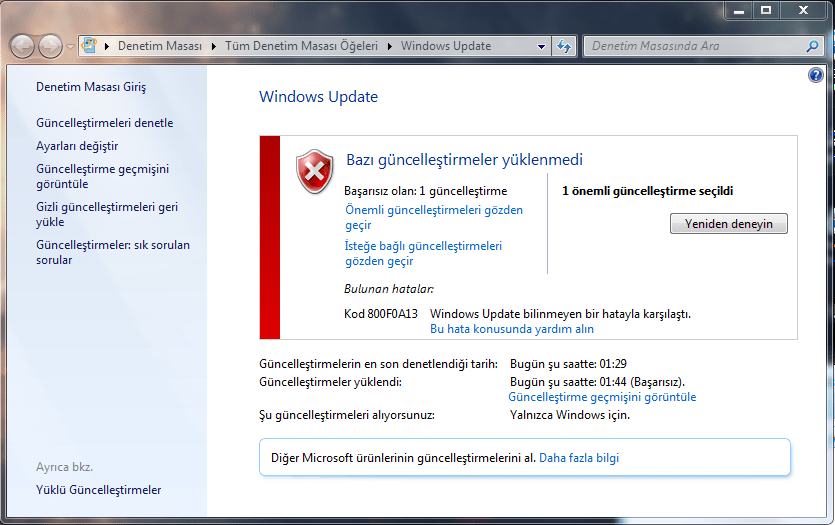835x525 pixels.
Task: Click the Control Panel icon in address bar
Action: [89, 46]
